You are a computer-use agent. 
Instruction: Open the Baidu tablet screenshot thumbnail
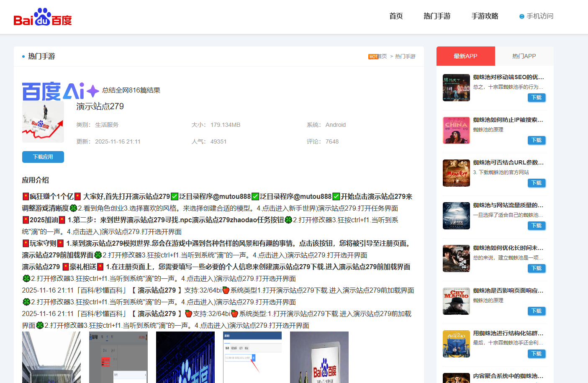pyautogui.click(x=319, y=357)
